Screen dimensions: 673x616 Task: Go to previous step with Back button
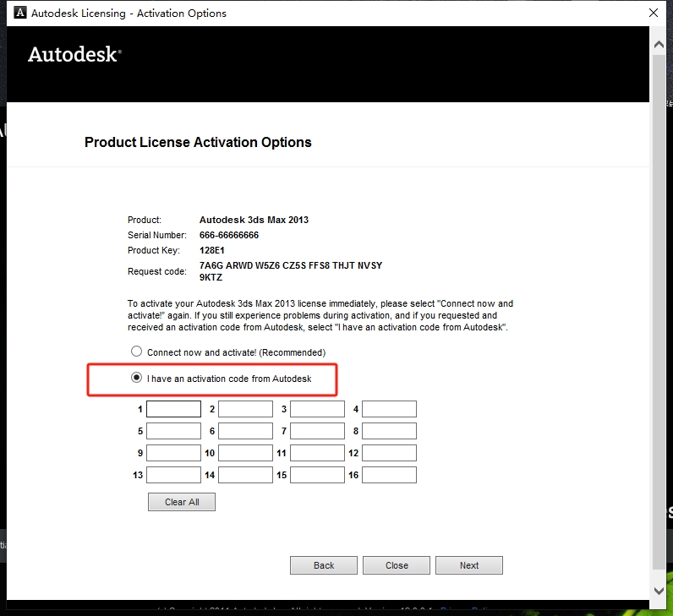click(324, 565)
